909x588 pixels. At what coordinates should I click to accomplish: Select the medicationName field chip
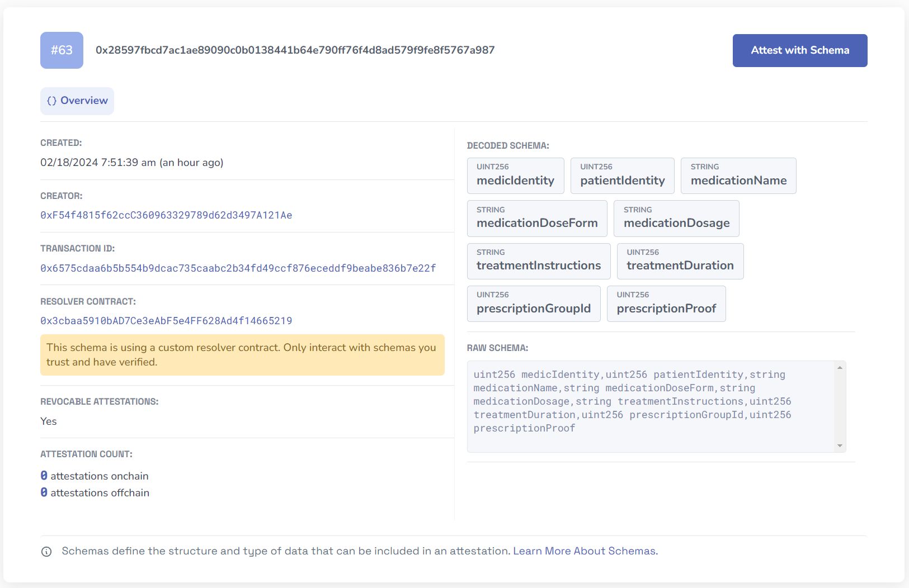pyautogui.click(x=738, y=176)
